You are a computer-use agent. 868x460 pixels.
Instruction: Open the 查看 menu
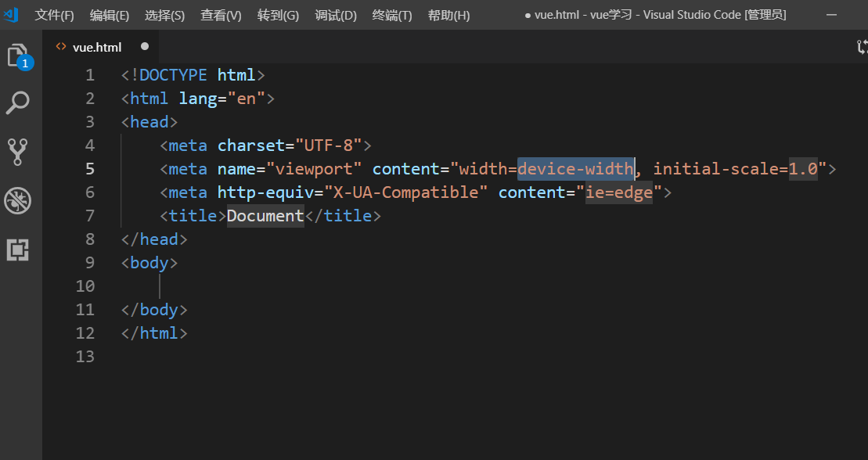click(x=220, y=14)
